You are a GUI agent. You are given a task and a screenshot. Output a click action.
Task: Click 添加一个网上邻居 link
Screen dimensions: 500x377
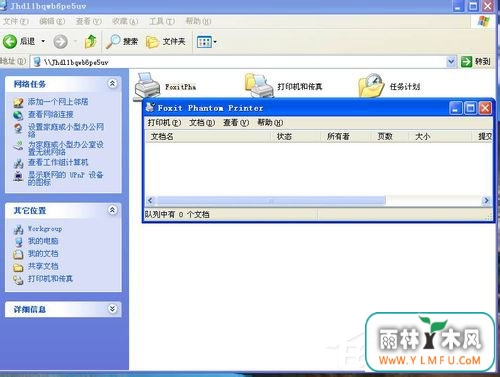[x=58, y=102]
